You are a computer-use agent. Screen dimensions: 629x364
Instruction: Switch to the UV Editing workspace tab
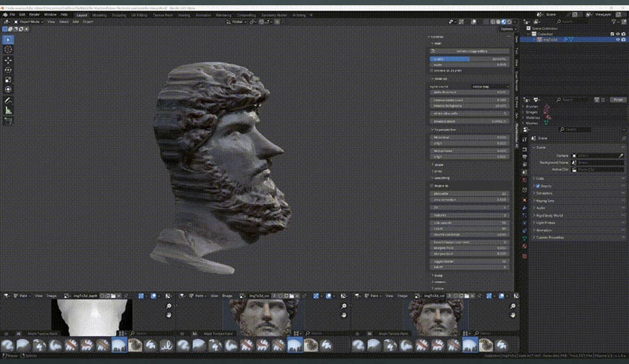[x=139, y=15]
